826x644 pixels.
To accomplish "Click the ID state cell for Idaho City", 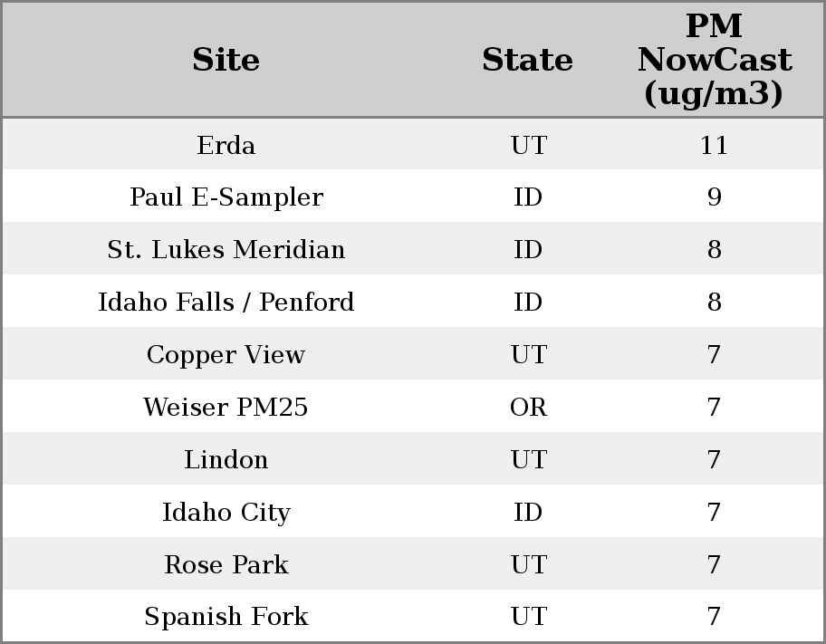I will 528,513.
